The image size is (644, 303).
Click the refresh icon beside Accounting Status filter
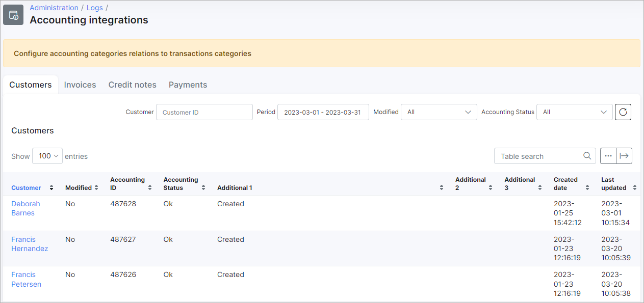click(x=623, y=112)
